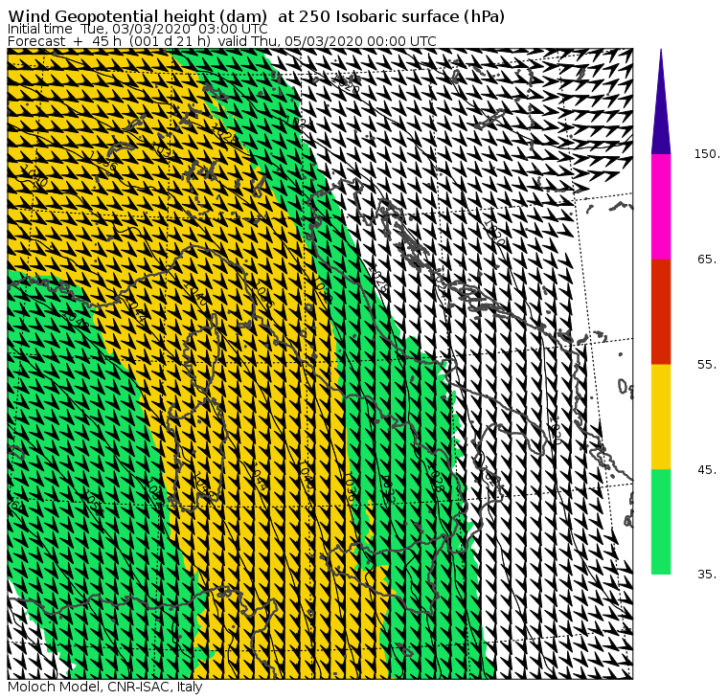This screenshot has width=728, height=700.
Task: Click the legend value label 150.
Action: tap(708, 154)
